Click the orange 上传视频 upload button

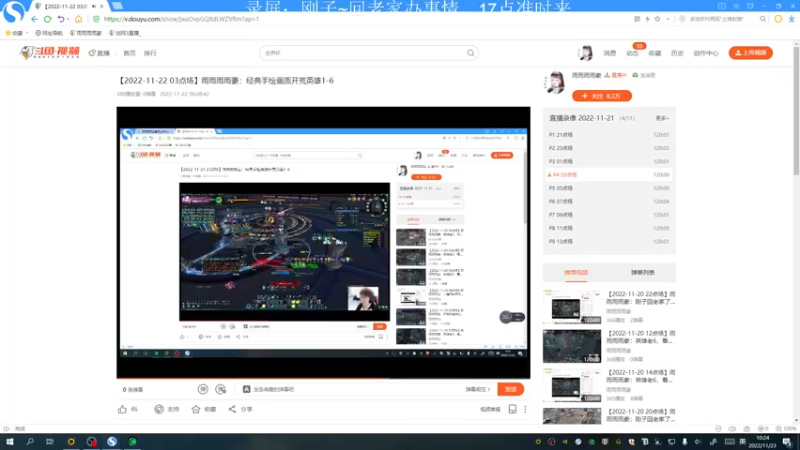tap(751, 53)
